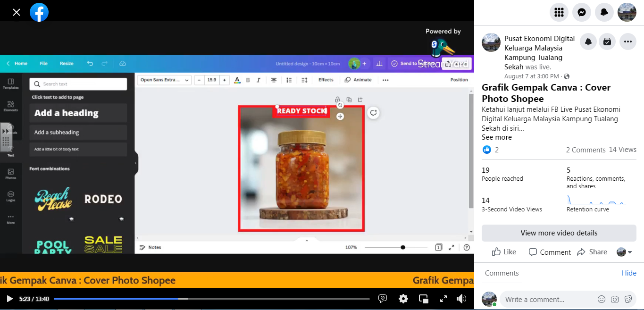Enter fullscreen video mode
The image size is (644, 310).
pyautogui.click(x=443, y=299)
